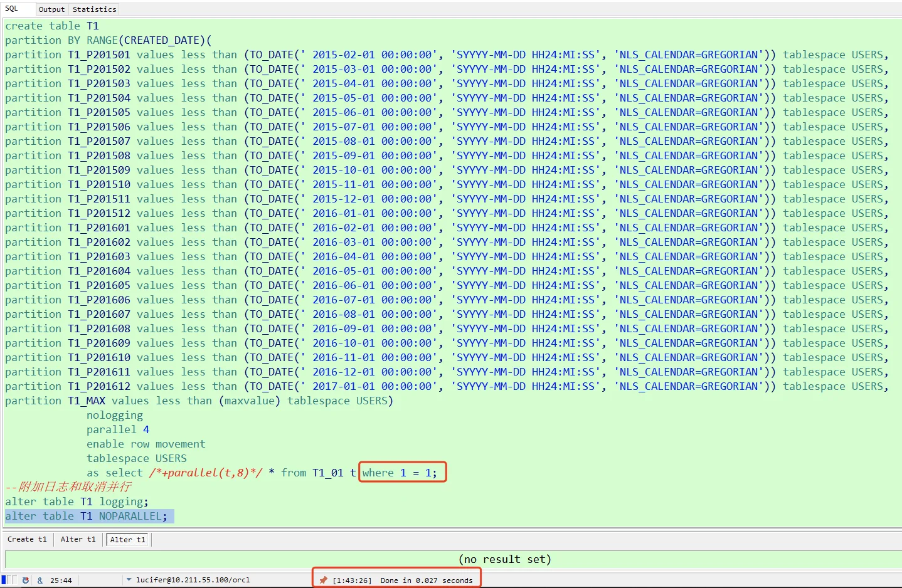Screen dimensions: 902x588
Task: Open the Statistics tab
Action: (x=94, y=9)
